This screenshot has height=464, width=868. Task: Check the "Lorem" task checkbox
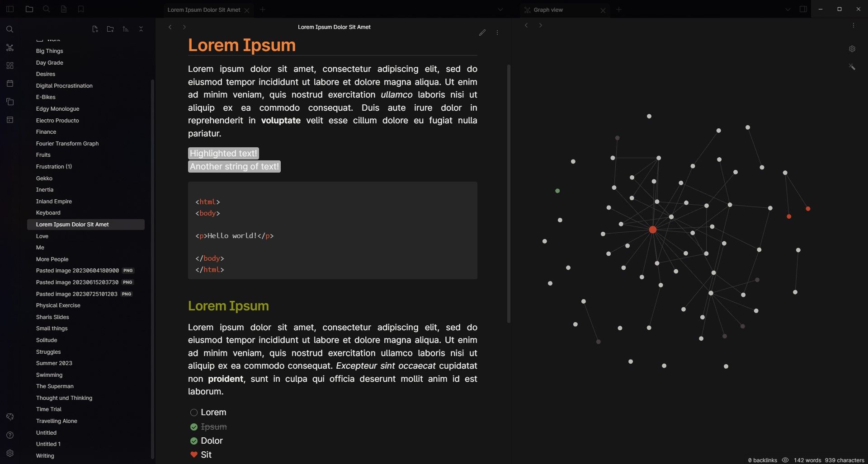(x=194, y=412)
